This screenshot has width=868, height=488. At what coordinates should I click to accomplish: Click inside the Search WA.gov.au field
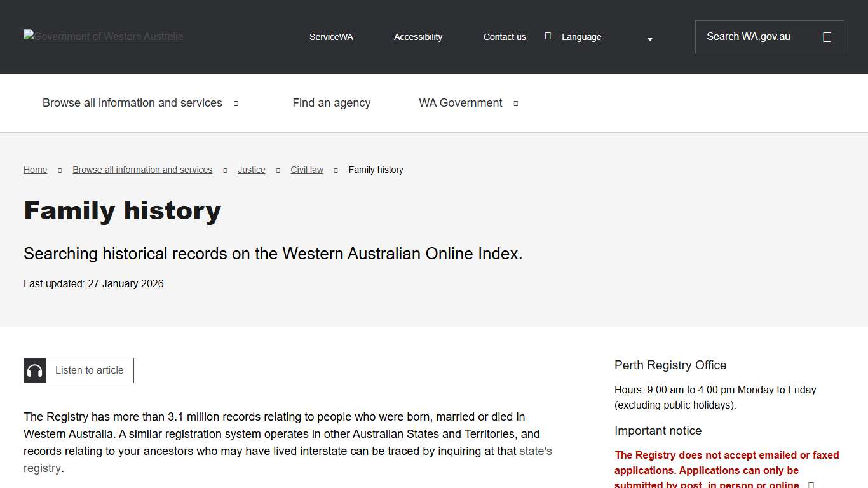coord(750,36)
